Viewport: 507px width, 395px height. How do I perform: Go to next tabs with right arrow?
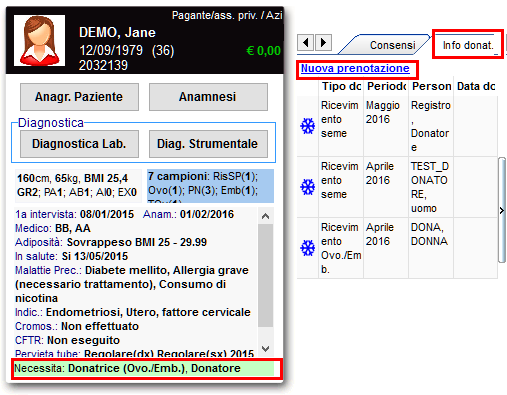point(323,42)
